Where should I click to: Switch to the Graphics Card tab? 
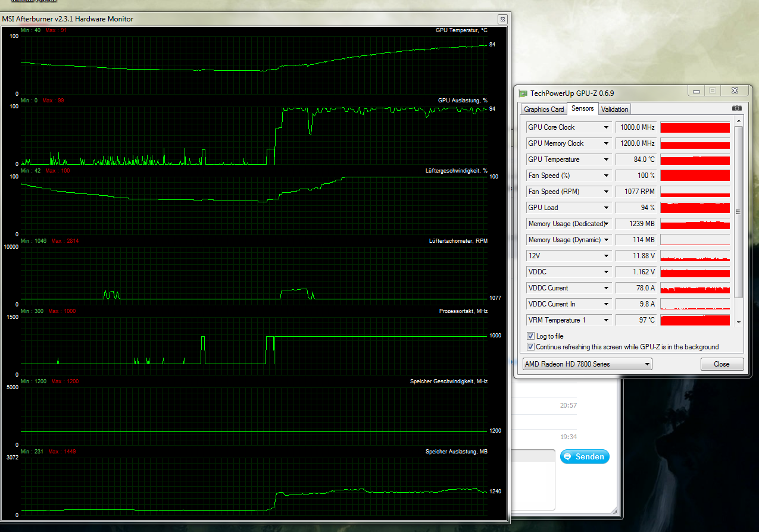coord(544,109)
